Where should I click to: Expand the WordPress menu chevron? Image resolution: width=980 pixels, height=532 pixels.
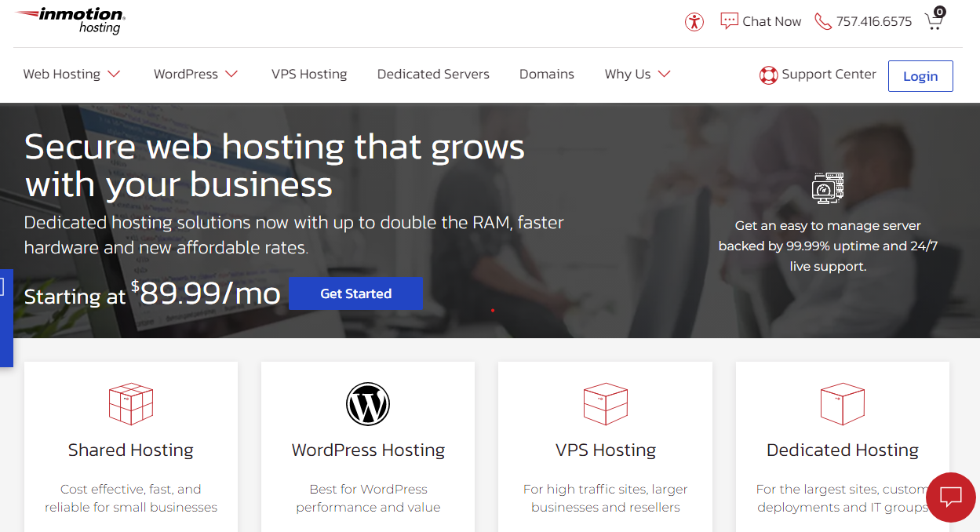pyautogui.click(x=231, y=74)
